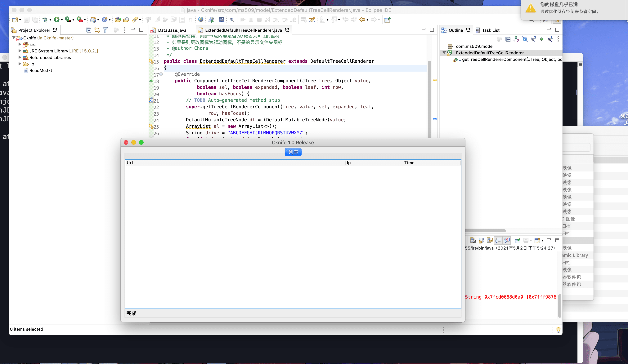
Task: Click the editor's vertical scrollbar
Action: 429,100
